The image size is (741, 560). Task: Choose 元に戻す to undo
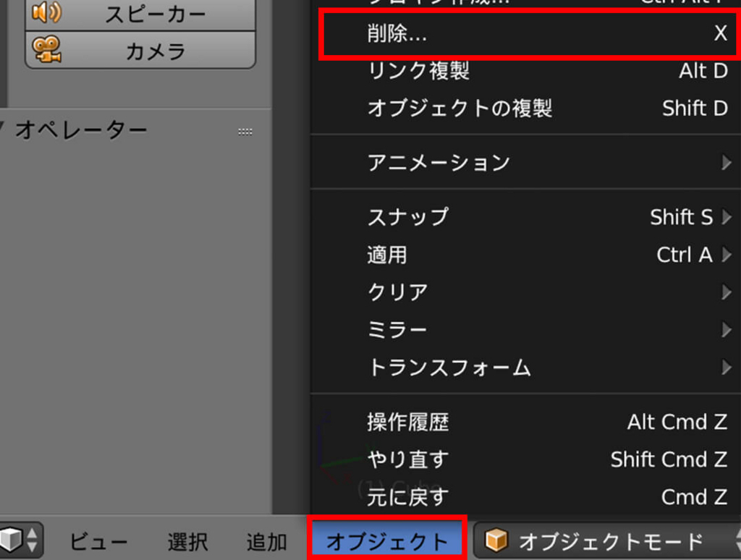pos(525,497)
